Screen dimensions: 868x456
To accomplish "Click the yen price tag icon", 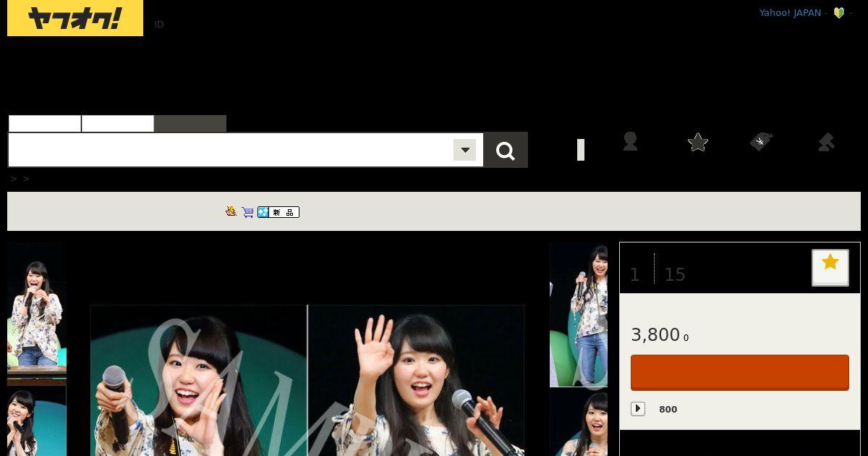I will [x=762, y=142].
